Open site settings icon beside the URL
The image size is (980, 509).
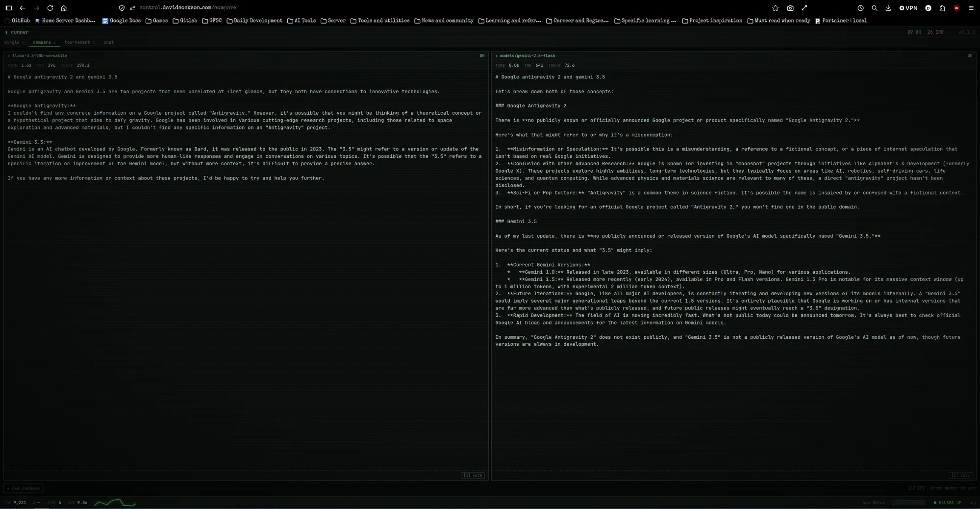click(x=132, y=8)
